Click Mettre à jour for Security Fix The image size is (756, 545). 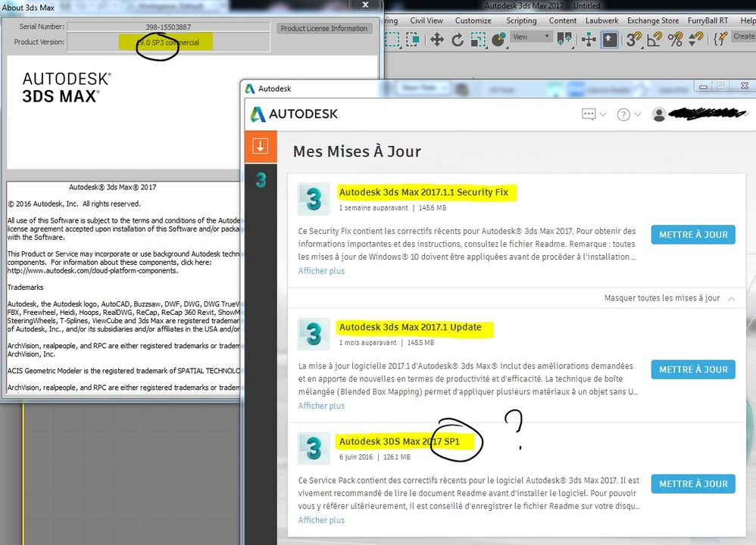(693, 235)
